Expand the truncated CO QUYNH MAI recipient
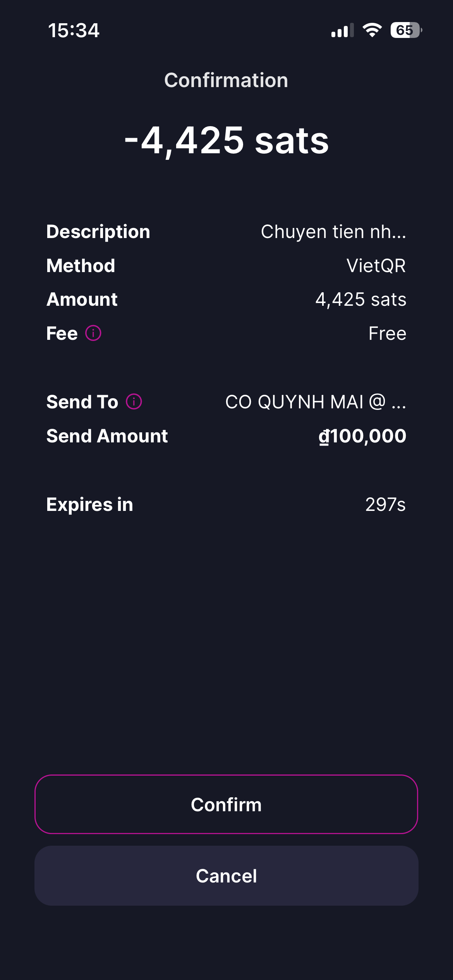Viewport: 453px width, 980px height. (316, 402)
